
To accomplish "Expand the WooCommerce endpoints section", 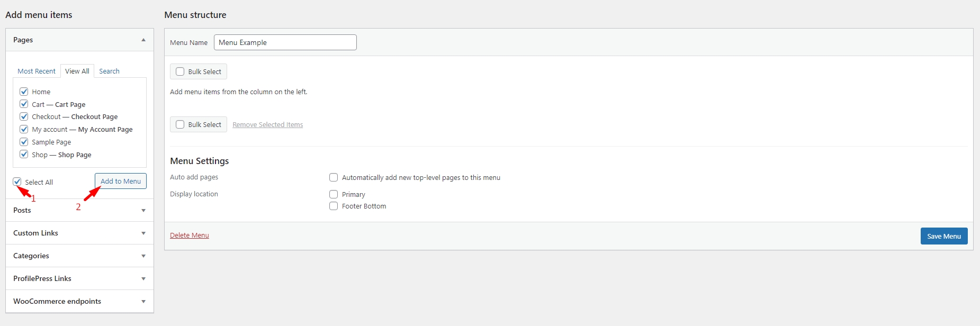I will pos(143,302).
